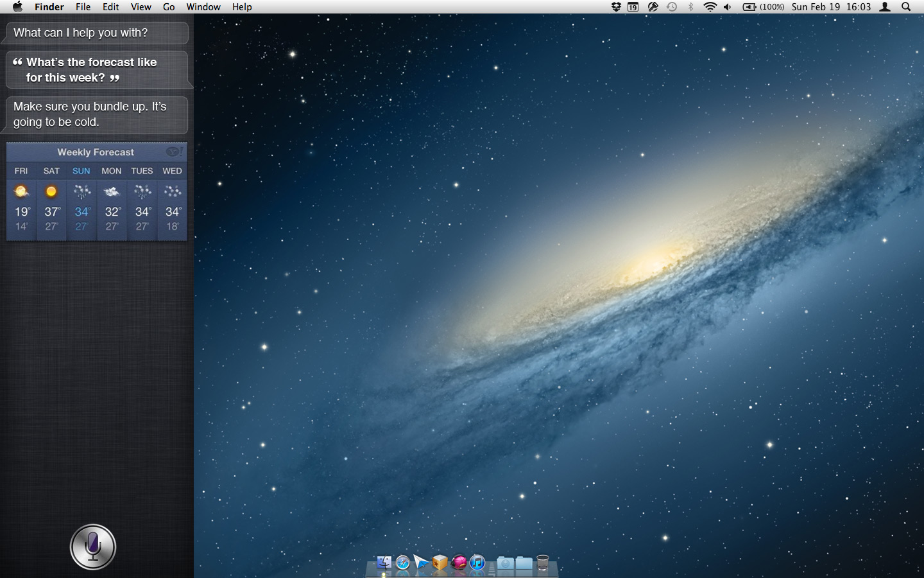
Task: Open the Downloads folder stack in Dock
Action: click(505, 563)
